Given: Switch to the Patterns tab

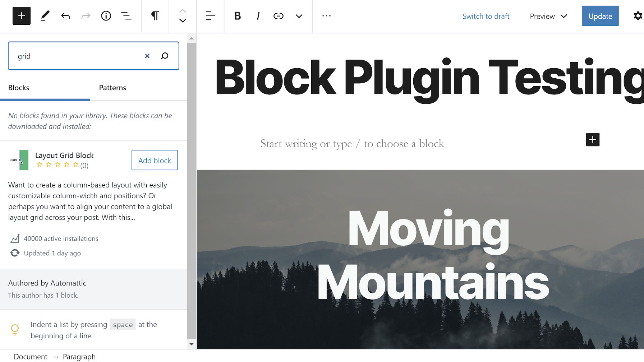Looking at the screenshot, I should [112, 88].
